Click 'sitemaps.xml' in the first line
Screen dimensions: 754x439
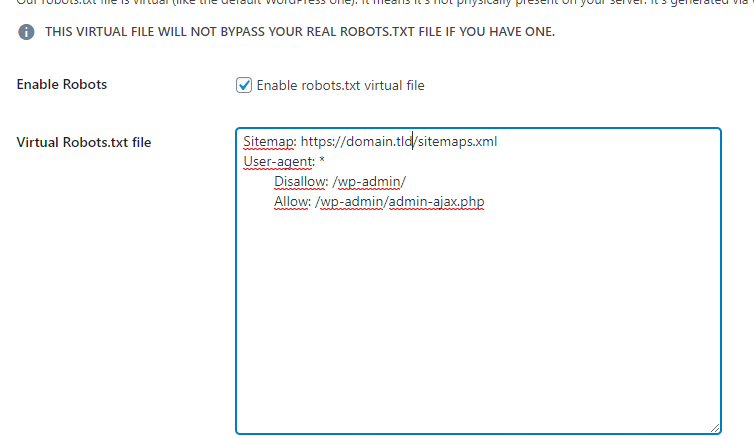point(457,142)
